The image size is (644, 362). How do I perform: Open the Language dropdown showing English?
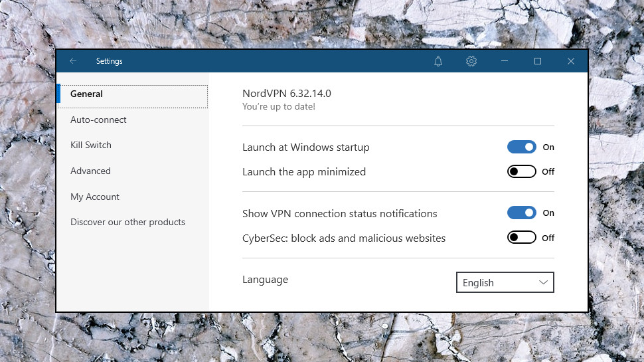(505, 282)
